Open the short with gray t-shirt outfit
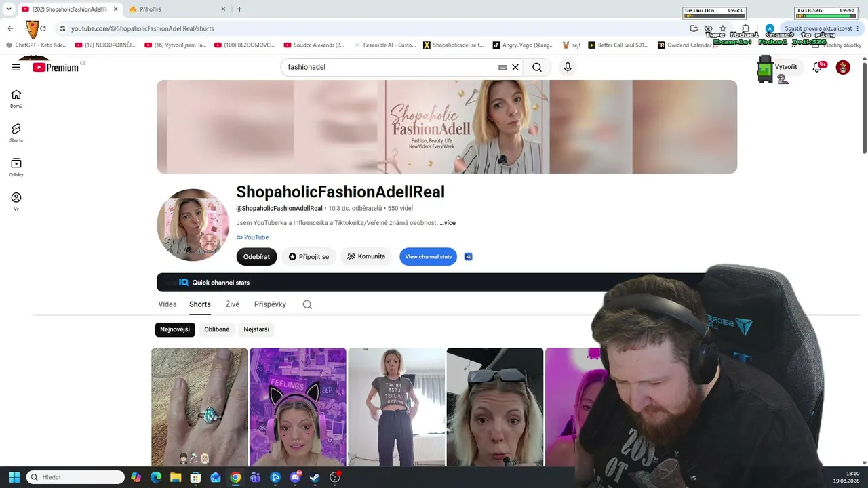Image resolution: width=868 pixels, height=488 pixels. (397, 407)
